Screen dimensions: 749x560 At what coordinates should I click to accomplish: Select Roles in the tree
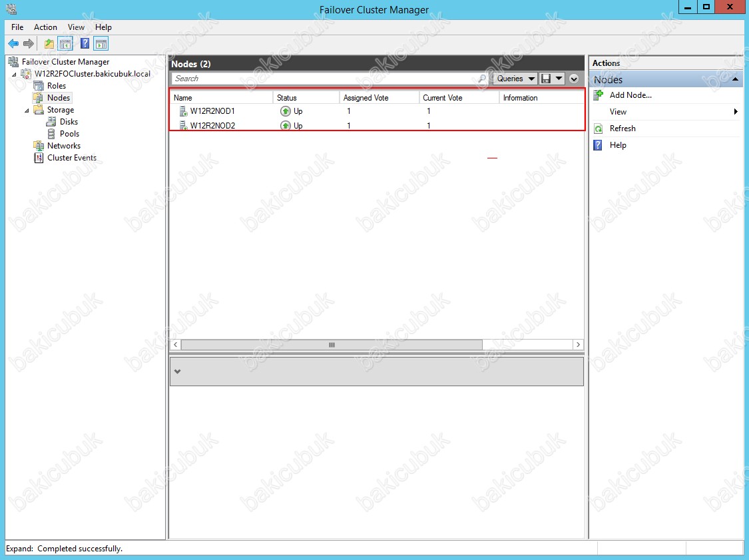(57, 85)
